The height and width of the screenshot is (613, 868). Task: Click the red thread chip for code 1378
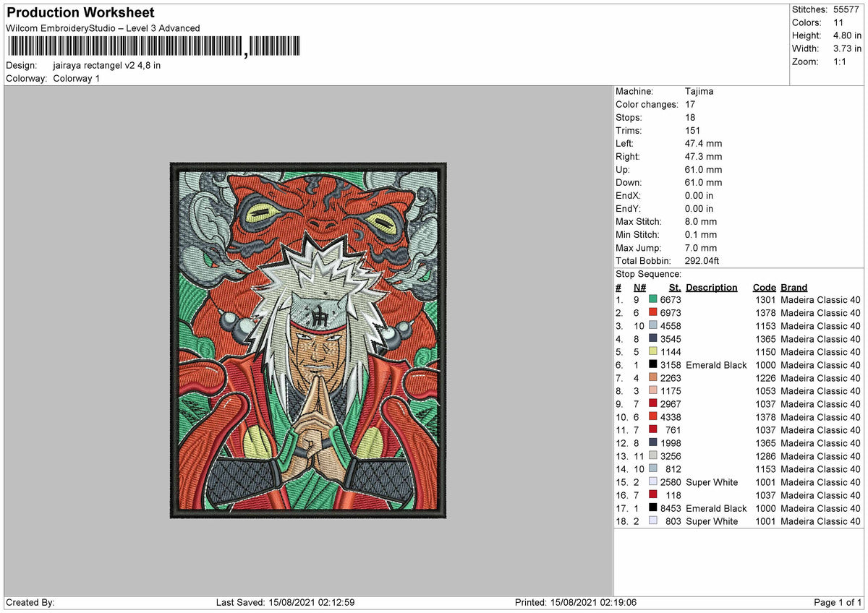tap(652, 313)
